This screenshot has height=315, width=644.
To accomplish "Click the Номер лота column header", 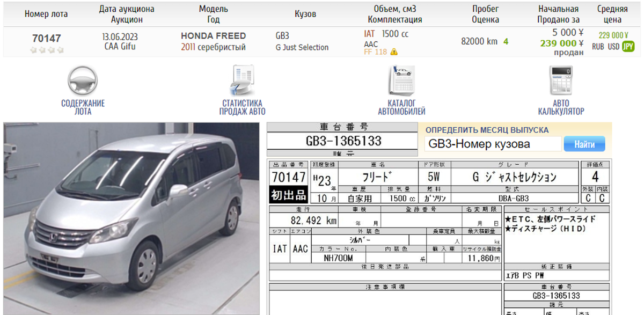I will coord(46,14).
